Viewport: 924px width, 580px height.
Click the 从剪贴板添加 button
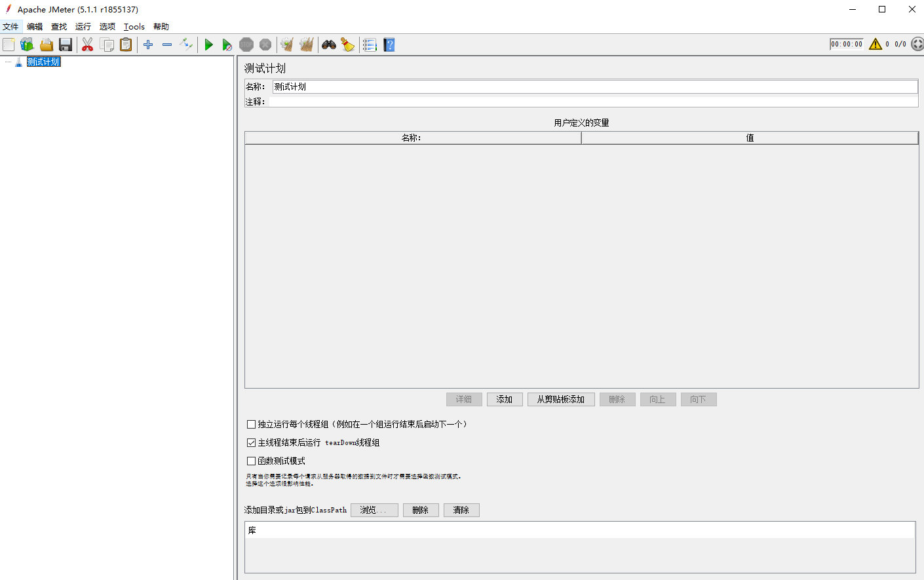(561, 399)
